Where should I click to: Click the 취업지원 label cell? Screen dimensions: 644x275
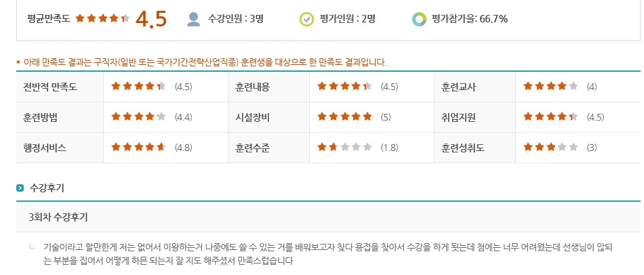coord(475,117)
